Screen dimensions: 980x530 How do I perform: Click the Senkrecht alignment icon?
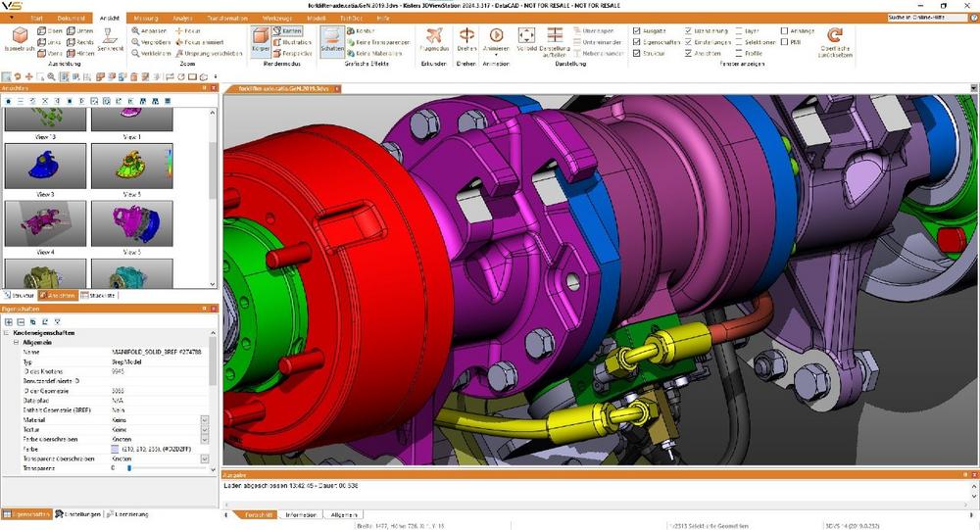(111, 39)
